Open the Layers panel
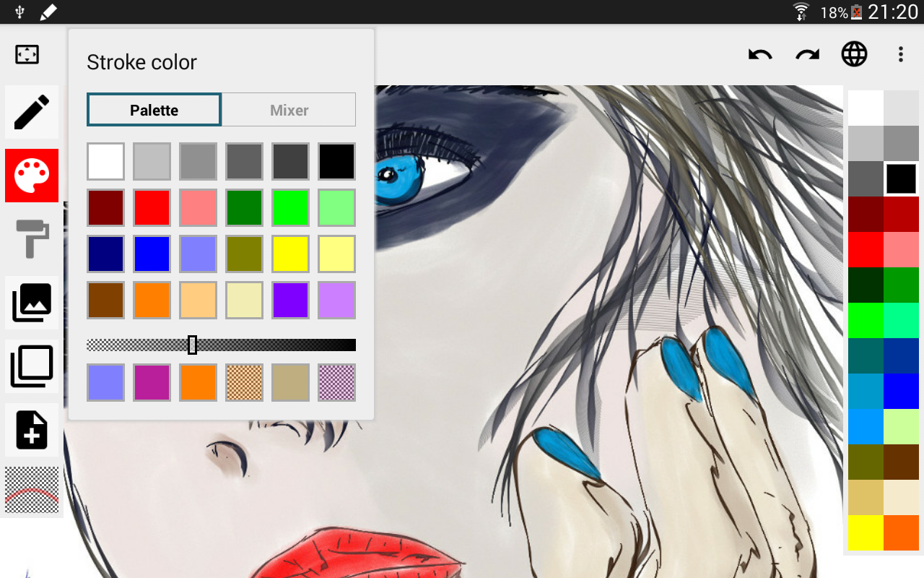 [x=31, y=366]
